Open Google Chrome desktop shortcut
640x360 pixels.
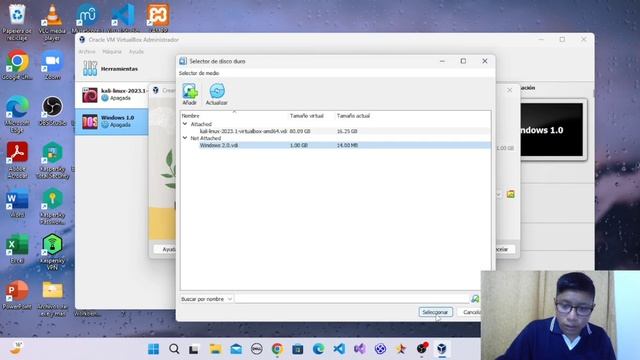17,64
